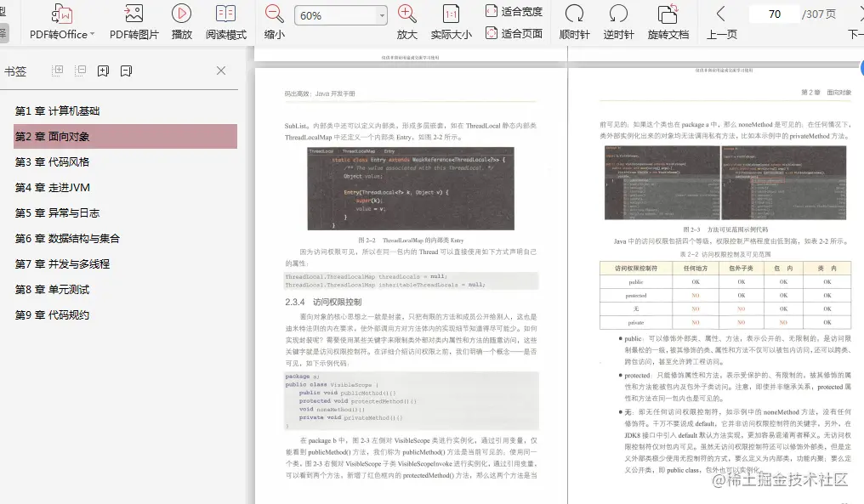The image size is (864, 504).
Task: Switch to 阅读模式 reading mode
Action: coord(226,22)
